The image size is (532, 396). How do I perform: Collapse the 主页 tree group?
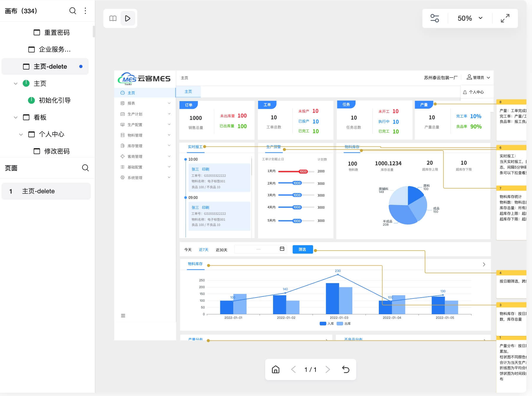[16, 84]
